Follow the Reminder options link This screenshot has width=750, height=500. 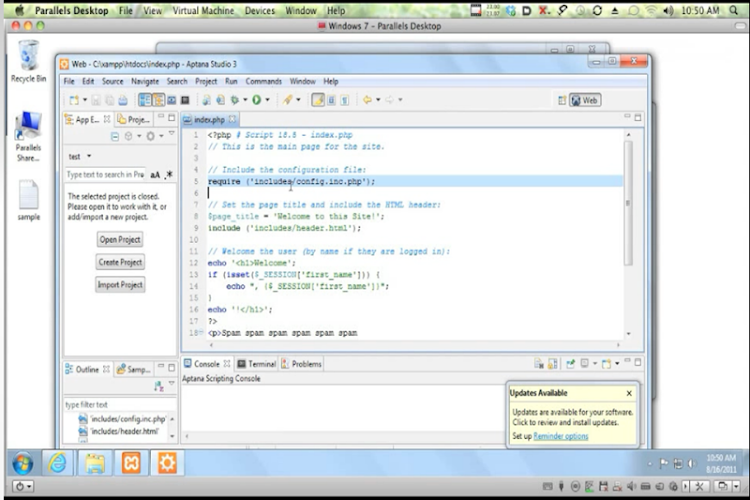click(560, 436)
